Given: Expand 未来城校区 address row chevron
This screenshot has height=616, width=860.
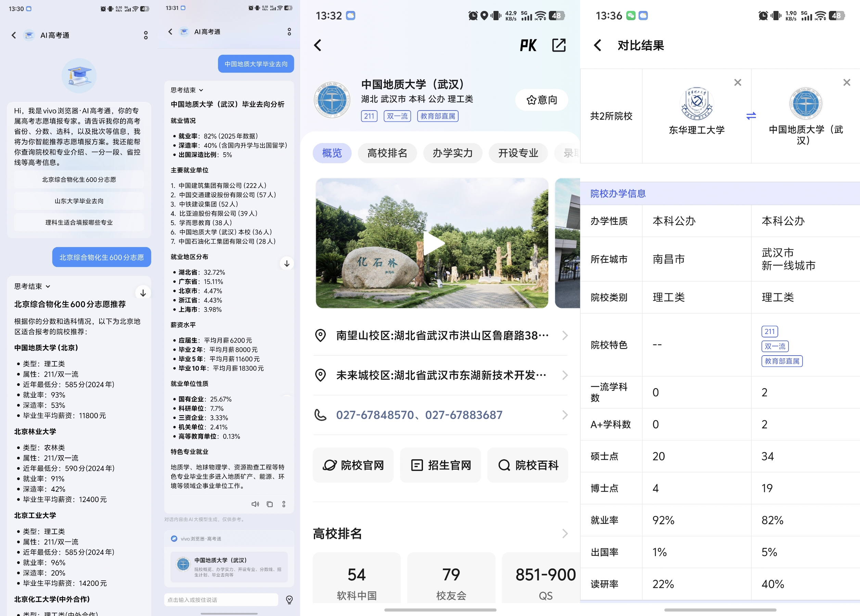Looking at the screenshot, I should [565, 375].
